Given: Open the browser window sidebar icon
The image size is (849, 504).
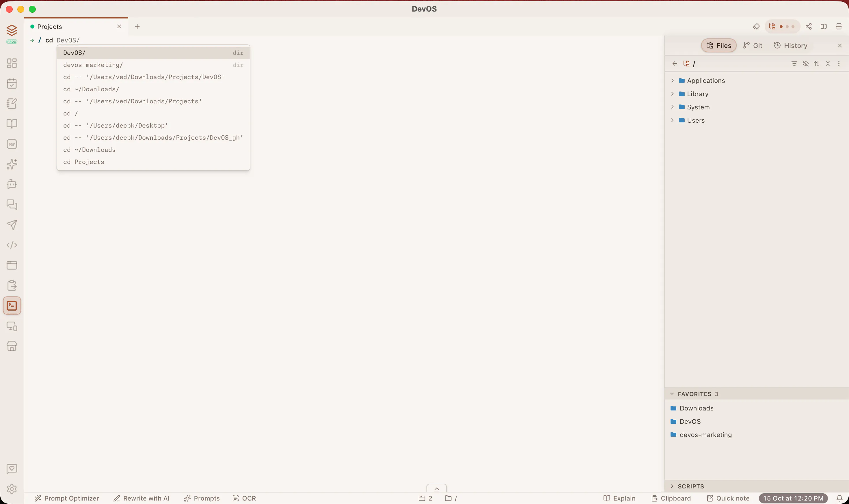Looking at the screenshot, I should [x=12, y=265].
